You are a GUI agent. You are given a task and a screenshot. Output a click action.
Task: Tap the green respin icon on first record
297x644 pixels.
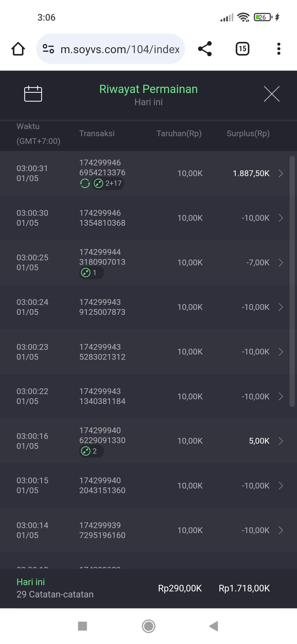(85, 183)
